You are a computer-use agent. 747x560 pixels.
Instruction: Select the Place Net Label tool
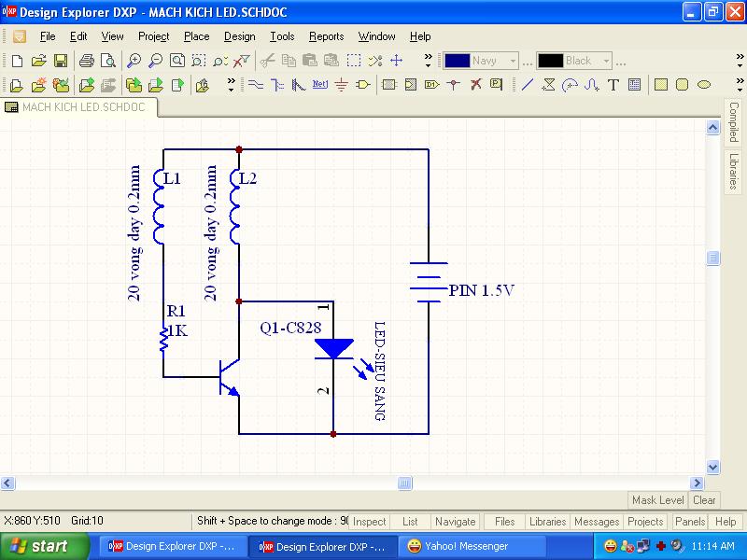pyautogui.click(x=319, y=85)
